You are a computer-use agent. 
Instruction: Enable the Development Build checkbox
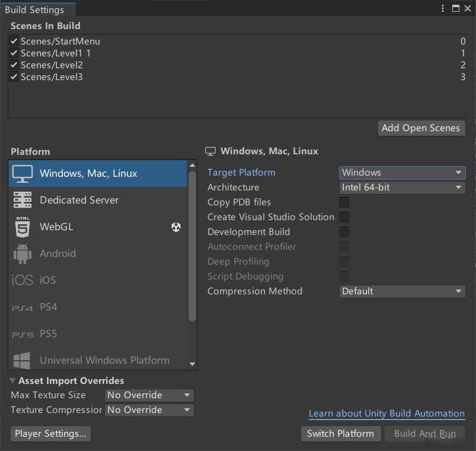344,232
